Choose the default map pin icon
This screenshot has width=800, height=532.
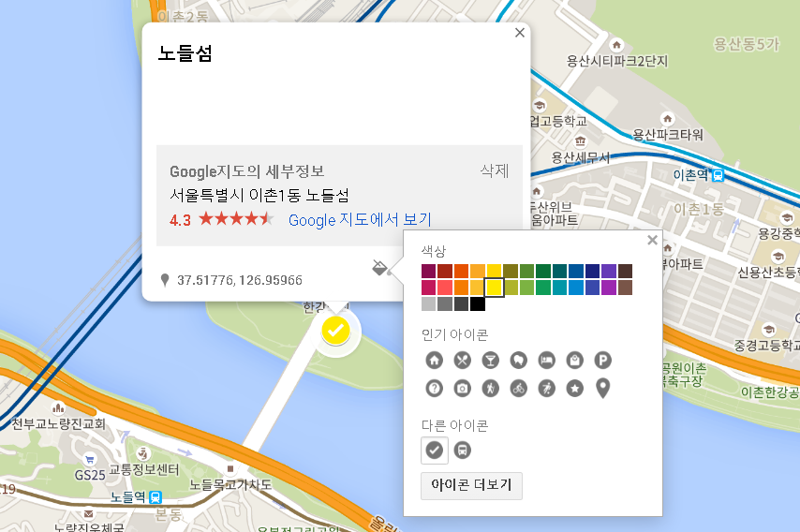(602, 388)
